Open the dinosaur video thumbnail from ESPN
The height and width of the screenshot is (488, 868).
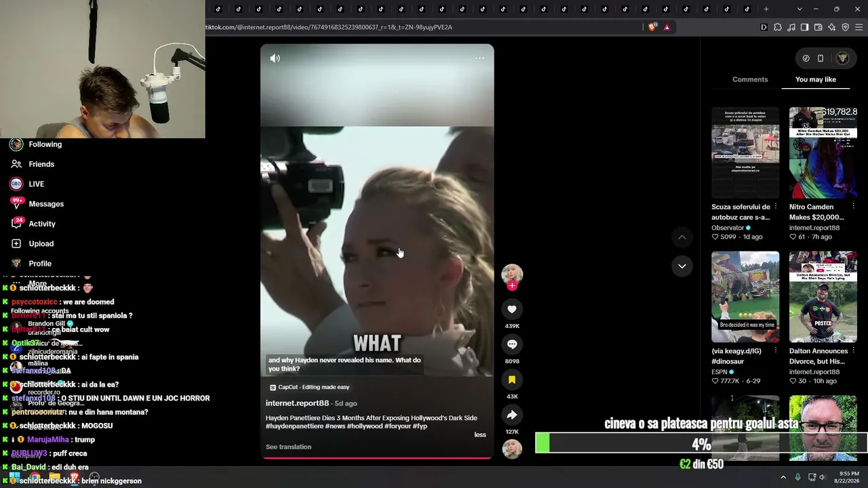pos(745,297)
